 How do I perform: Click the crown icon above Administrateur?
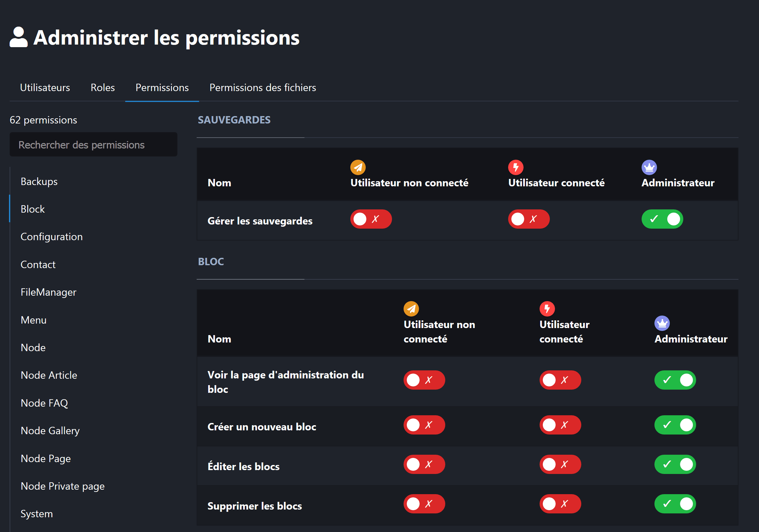[649, 167]
